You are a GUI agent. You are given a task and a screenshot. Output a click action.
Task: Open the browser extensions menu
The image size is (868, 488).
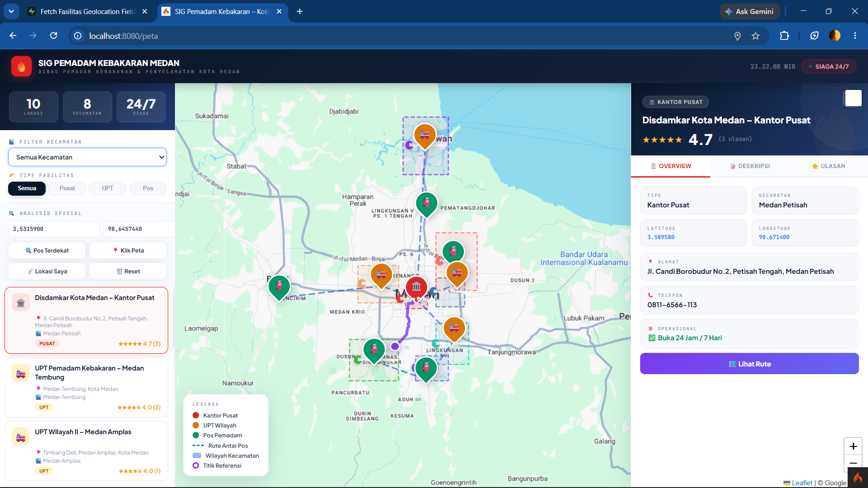pyautogui.click(x=784, y=36)
